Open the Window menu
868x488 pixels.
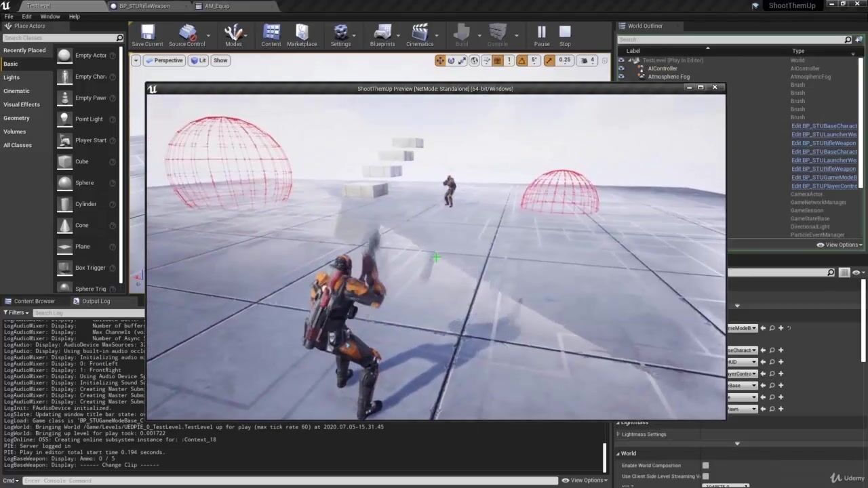(x=50, y=16)
